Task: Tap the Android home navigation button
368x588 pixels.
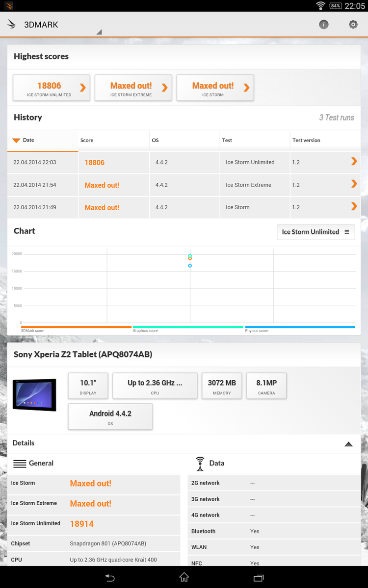Action: click(x=184, y=577)
